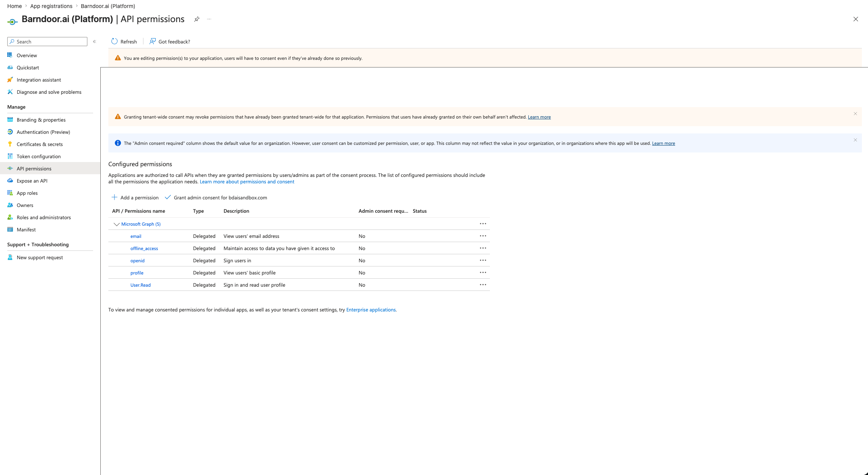Follow the Enterprise applications link
Viewport: 868px width, 475px height.
[x=371, y=310]
